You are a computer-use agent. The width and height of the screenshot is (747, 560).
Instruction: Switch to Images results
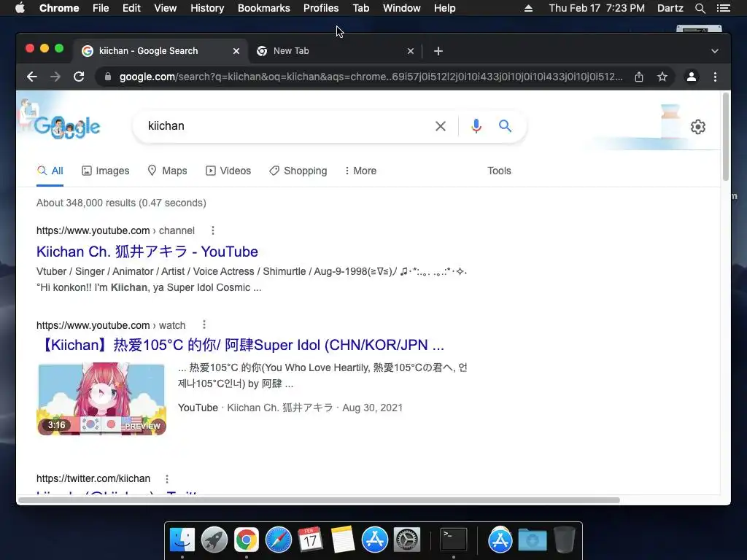pyautogui.click(x=105, y=171)
